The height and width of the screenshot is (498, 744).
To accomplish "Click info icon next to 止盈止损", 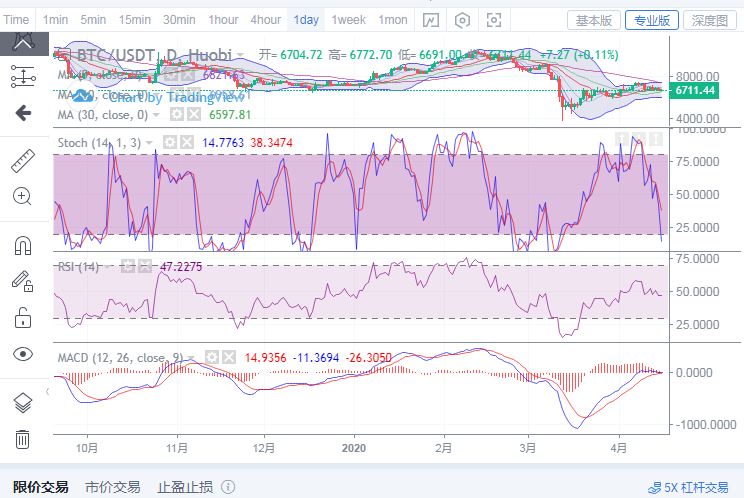I will click(x=228, y=487).
